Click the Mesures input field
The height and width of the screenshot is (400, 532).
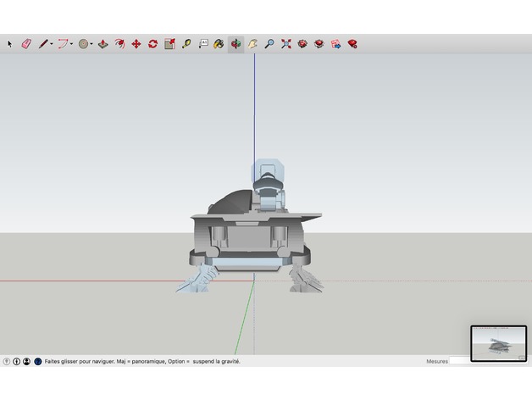pyautogui.click(x=459, y=361)
